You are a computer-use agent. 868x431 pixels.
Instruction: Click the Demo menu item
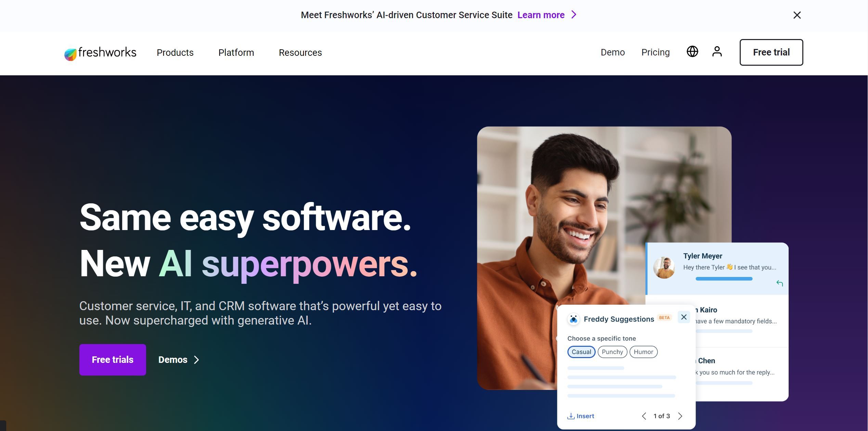pyautogui.click(x=613, y=52)
